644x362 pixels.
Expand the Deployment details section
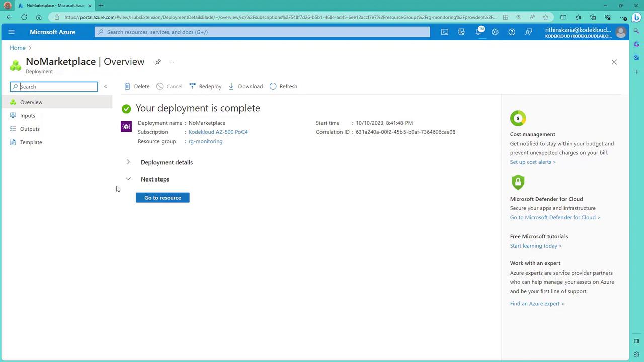[128, 162]
